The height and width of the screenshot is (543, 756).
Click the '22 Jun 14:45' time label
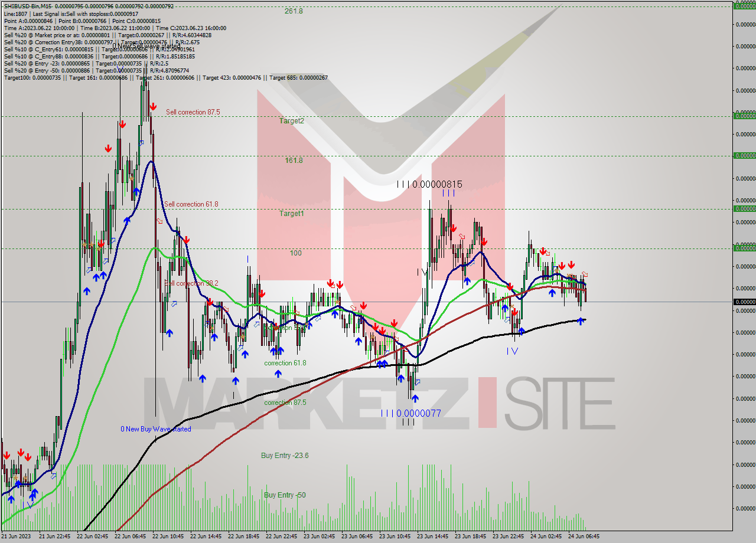tap(206, 537)
